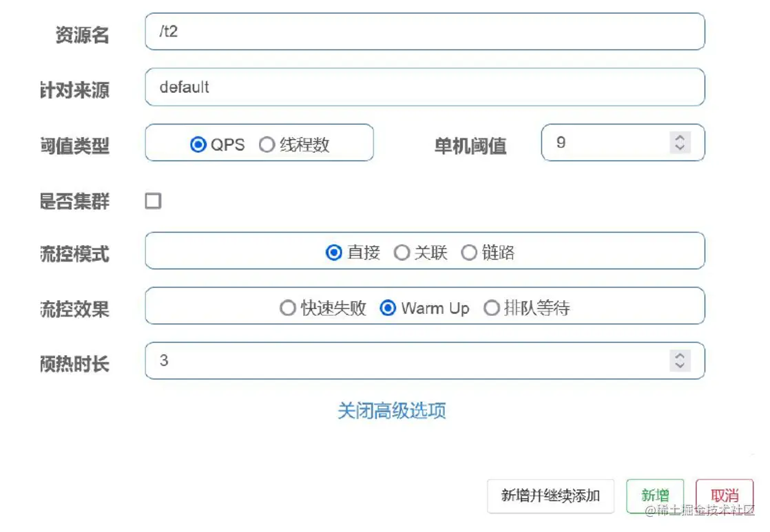The width and height of the screenshot is (770, 532).
Task: Select 链路 flow control mode
Action: pos(469,253)
